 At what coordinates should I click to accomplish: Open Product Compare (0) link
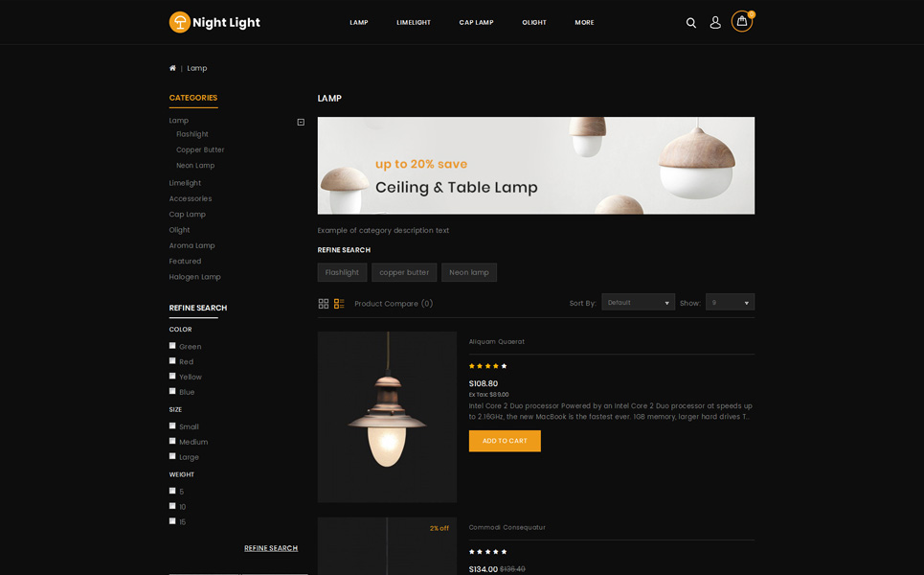(394, 304)
